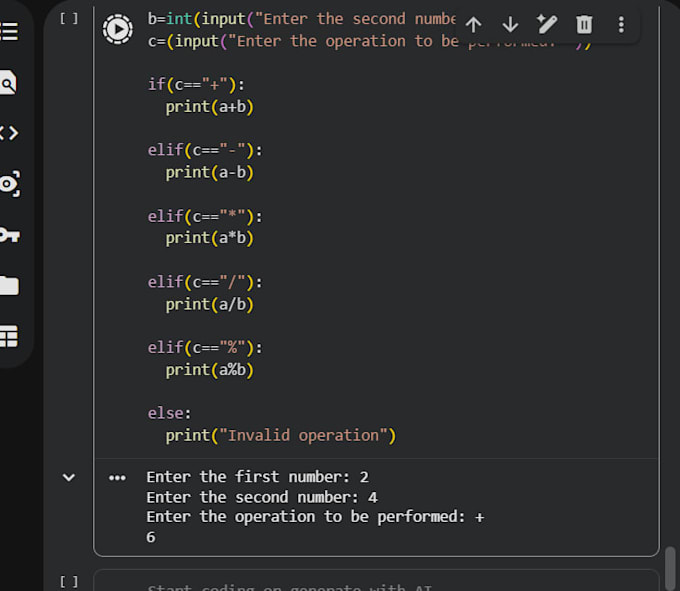Viewport: 680px width, 591px height.
Task: Click the b=int(input( code line
Action: 301,19
